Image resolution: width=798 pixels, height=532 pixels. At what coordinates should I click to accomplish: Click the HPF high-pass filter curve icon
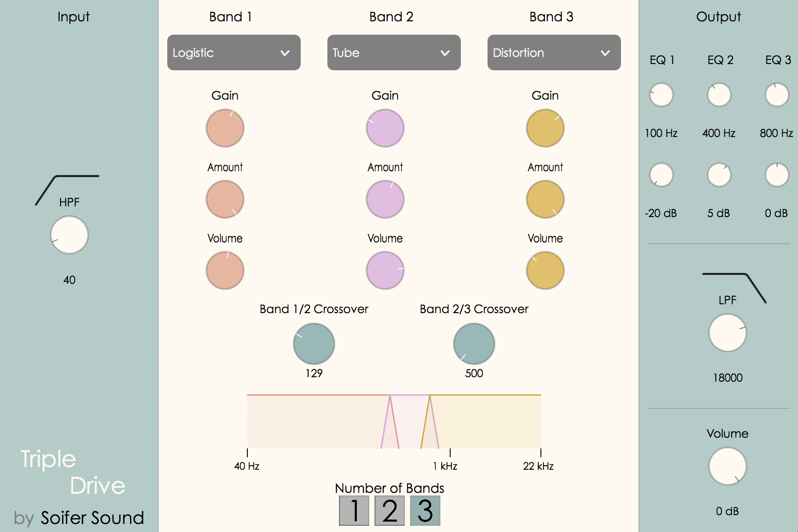[x=67, y=189]
